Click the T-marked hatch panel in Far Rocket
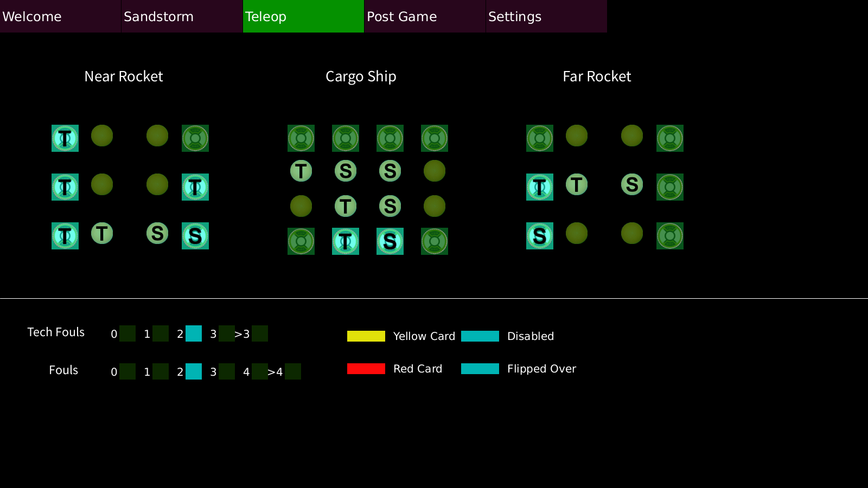Screen dimensions: 868x488 540,187
